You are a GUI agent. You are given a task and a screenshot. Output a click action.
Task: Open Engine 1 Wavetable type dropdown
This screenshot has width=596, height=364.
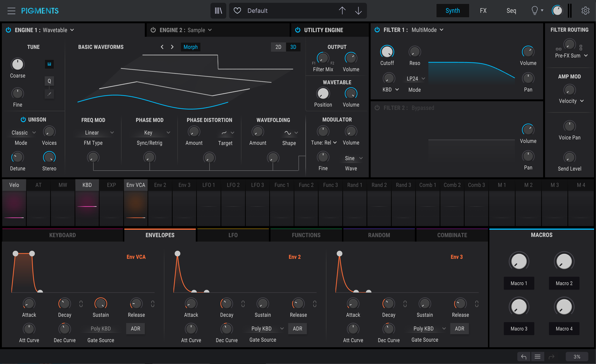58,30
